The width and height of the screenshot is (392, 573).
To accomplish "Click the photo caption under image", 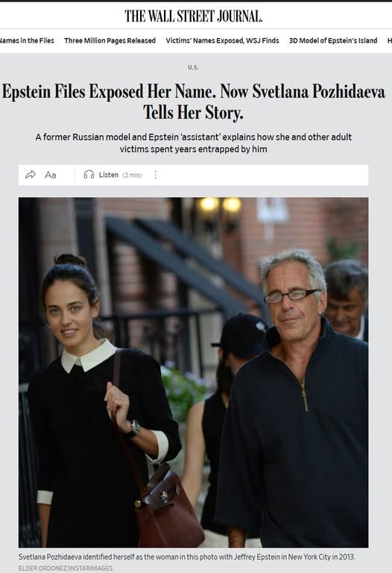I will 186,557.
